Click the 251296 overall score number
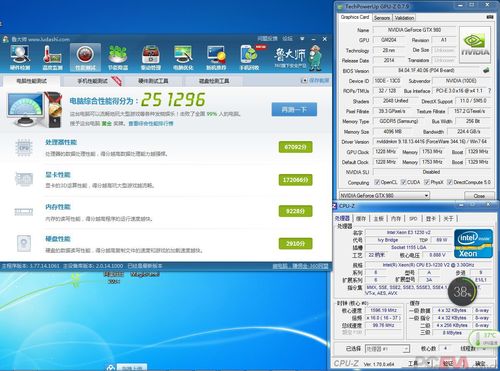 coord(173,100)
